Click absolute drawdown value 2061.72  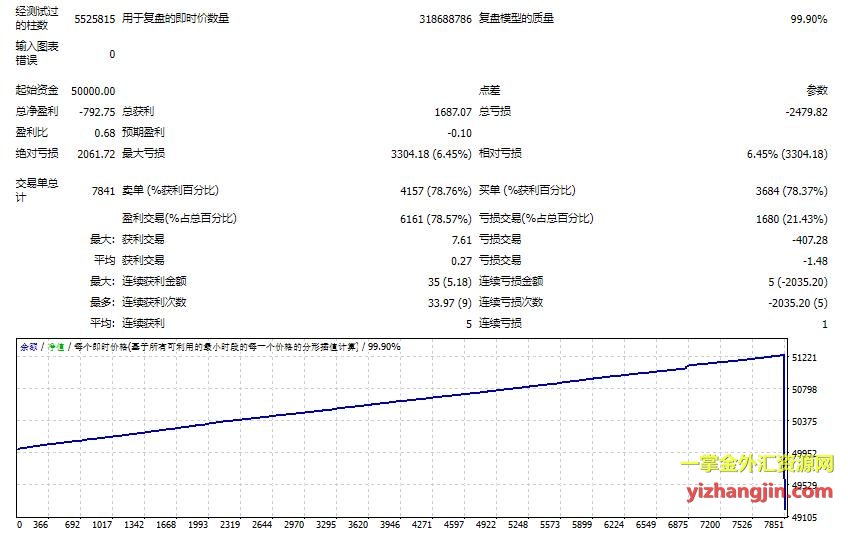tap(96, 154)
